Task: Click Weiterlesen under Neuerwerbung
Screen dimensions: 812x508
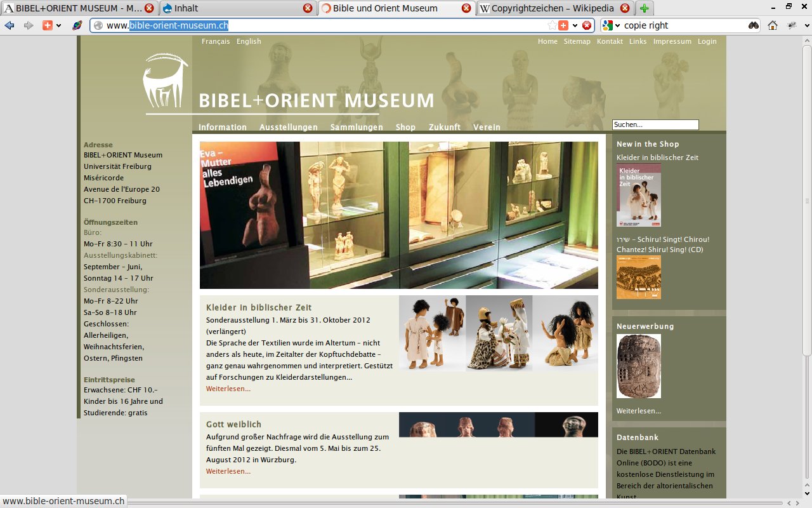Action: coord(639,411)
